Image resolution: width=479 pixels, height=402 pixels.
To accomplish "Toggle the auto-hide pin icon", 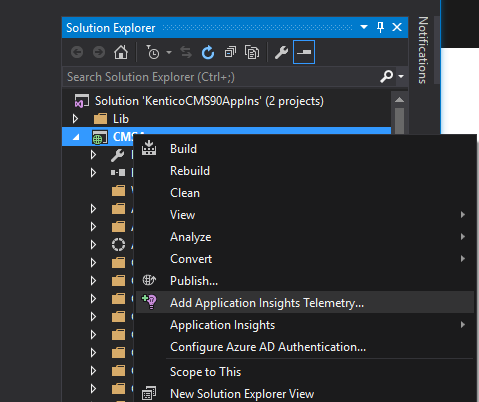I will pos(380,27).
